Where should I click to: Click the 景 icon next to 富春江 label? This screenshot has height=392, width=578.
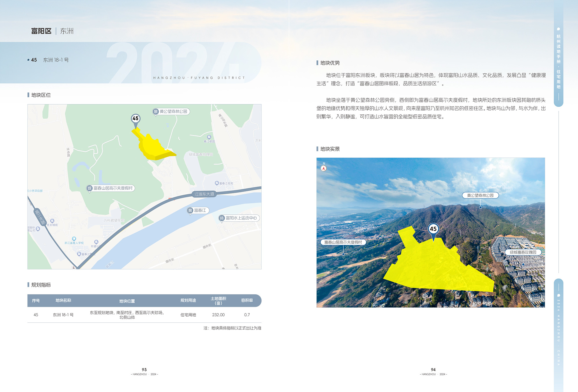click(190, 211)
